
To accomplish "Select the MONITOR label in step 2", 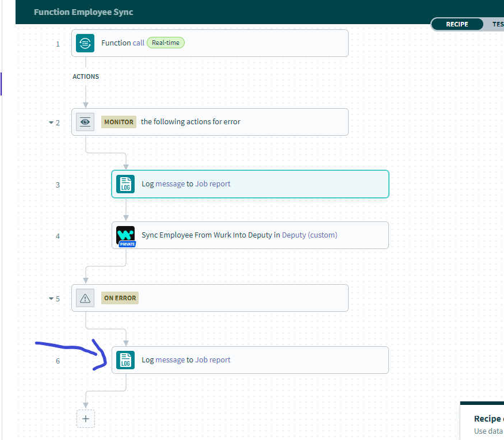I will (x=119, y=122).
